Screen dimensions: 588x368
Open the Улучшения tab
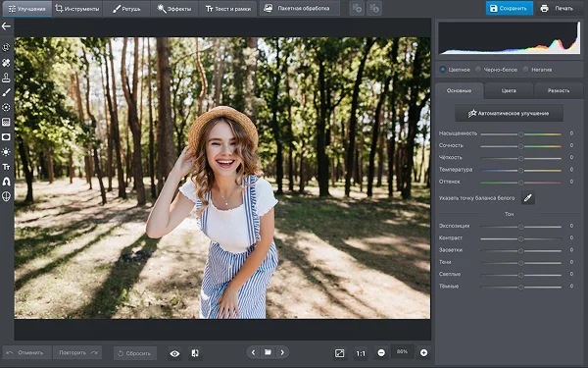tap(27, 9)
